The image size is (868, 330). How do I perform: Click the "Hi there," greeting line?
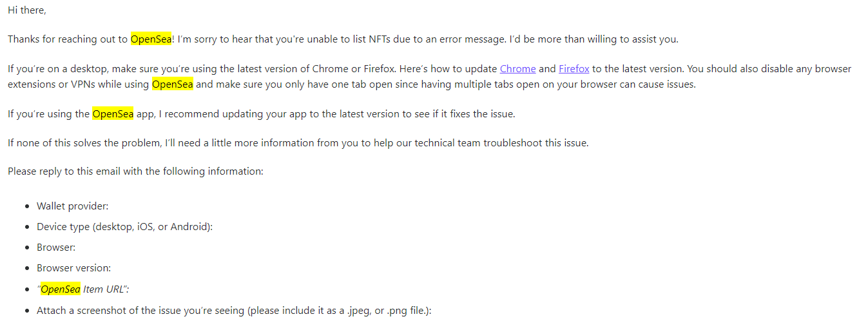pos(27,10)
